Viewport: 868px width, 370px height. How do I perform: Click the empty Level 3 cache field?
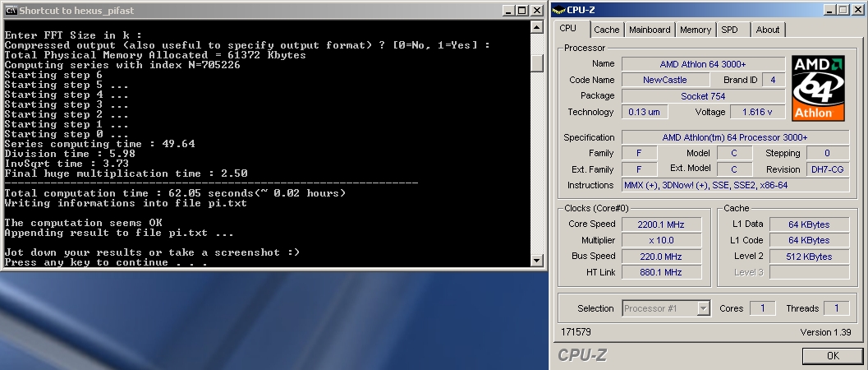(x=810, y=272)
